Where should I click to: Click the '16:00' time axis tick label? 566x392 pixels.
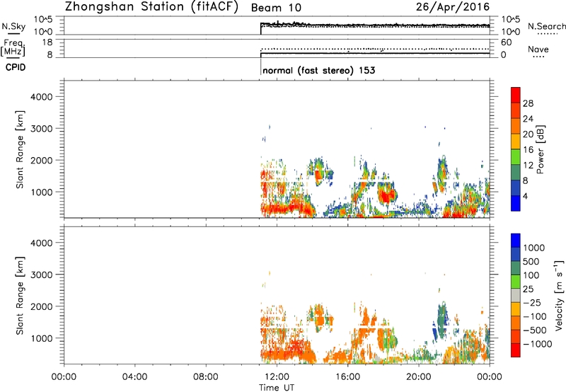(347, 377)
